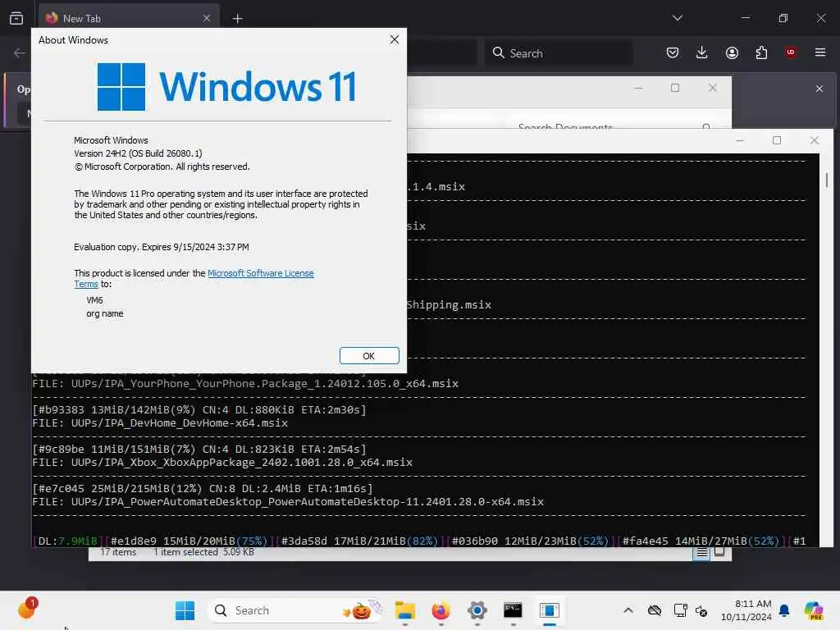Open the widgets icon with badge
Screen dimensions: 840x630
[x=27, y=609]
